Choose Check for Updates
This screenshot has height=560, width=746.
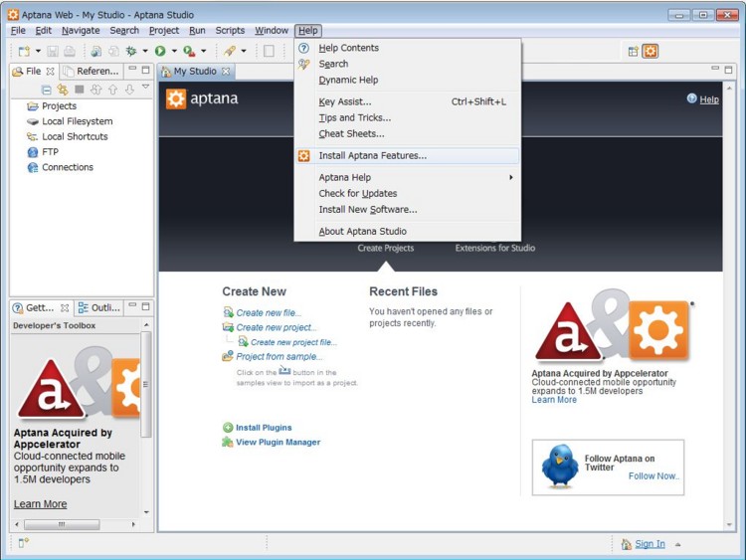pos(408,193)
